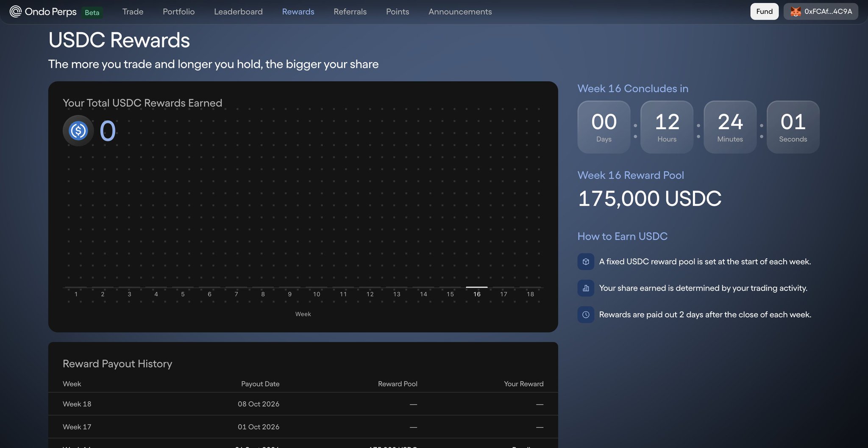The height and width of the screenshot is (448, 868).
Task: Click the Reward Payout History heading
Action: coord(117,364)
